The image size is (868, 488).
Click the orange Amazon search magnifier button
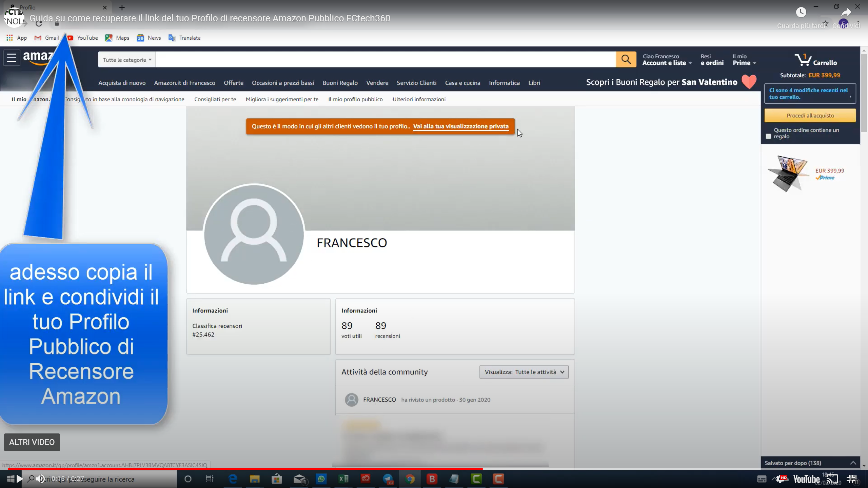626,60
